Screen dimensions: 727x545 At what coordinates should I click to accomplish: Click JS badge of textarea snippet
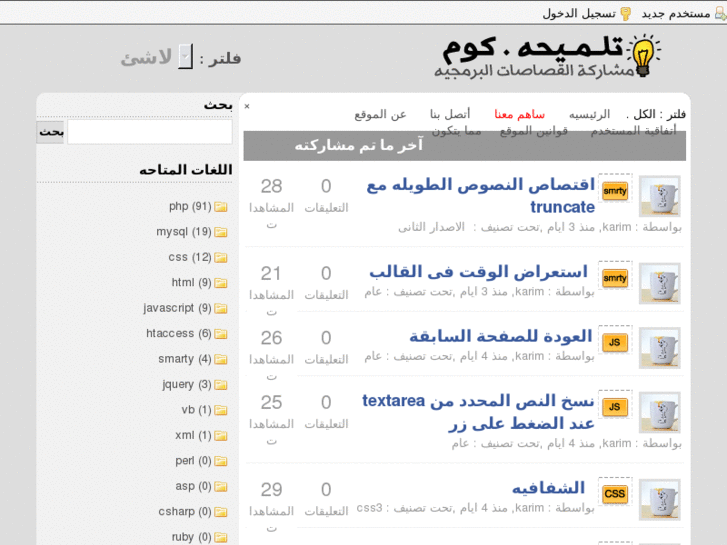tap(615, 407)
